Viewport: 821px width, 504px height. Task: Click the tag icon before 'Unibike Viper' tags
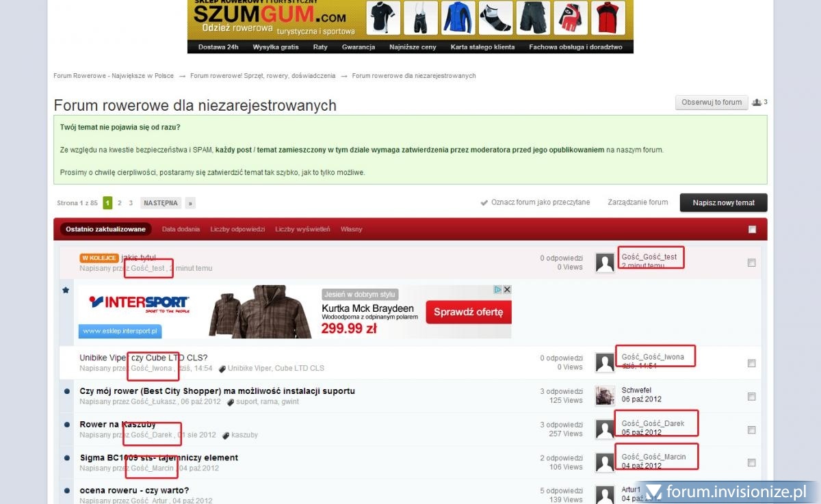[x=222, y=369]
